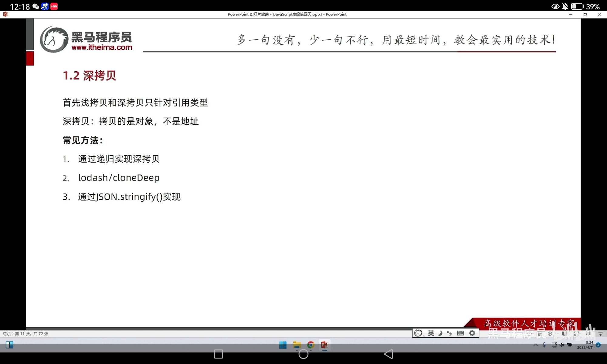The height and width of the screenshot is (364, 607).
Task: Toggle full/half-width with the moon icon
Action: coord(440,333)
